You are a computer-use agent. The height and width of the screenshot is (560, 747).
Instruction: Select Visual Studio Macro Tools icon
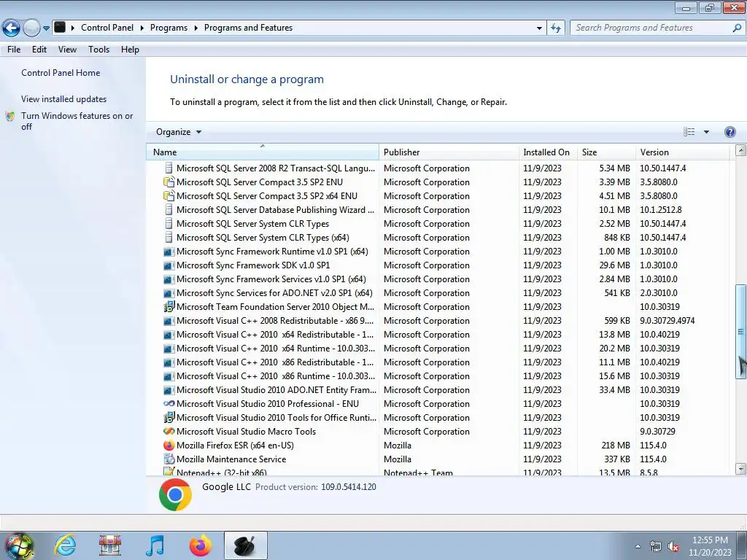click(x=169, y=432)
